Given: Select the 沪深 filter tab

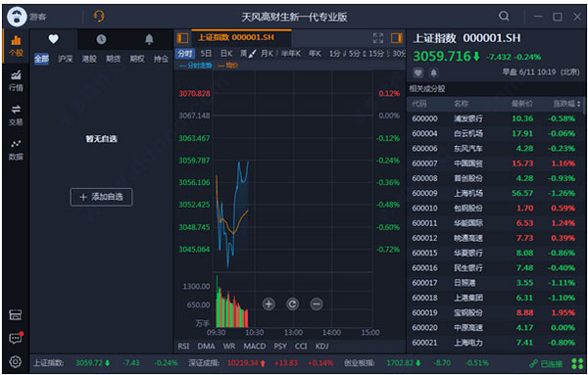Looking at the screenshot, I should [x=66, y=59].
